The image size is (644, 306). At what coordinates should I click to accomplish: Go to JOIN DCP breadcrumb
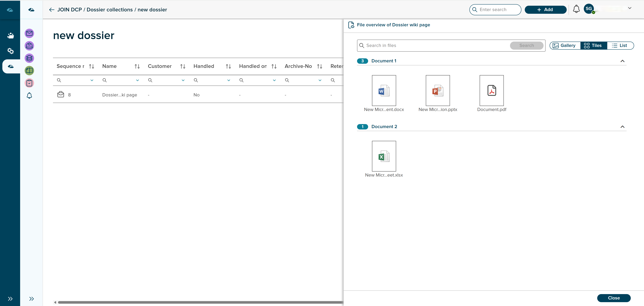tap(69, 10)
